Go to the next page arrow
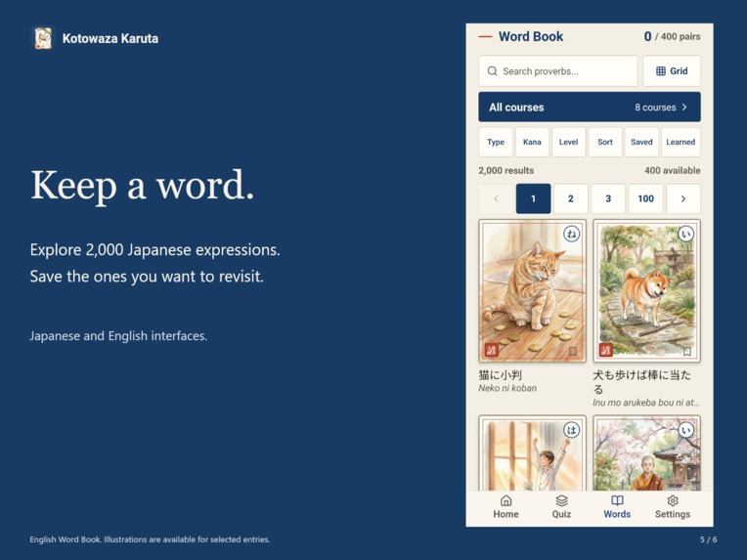The width and height of the screenshot is (747, 560). 683,198
